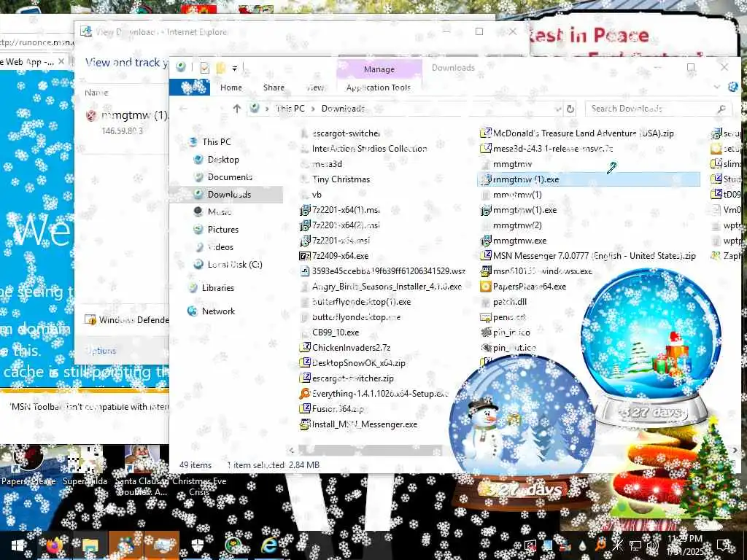Open the Application Tools tab

[379, 87]
